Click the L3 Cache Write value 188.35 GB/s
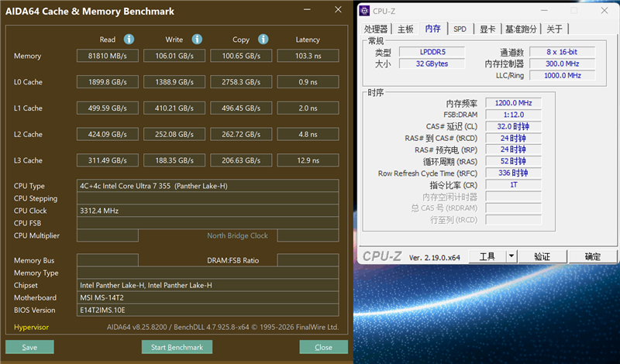Viewport: 620px width, 364px height. (x=174, y=160)
